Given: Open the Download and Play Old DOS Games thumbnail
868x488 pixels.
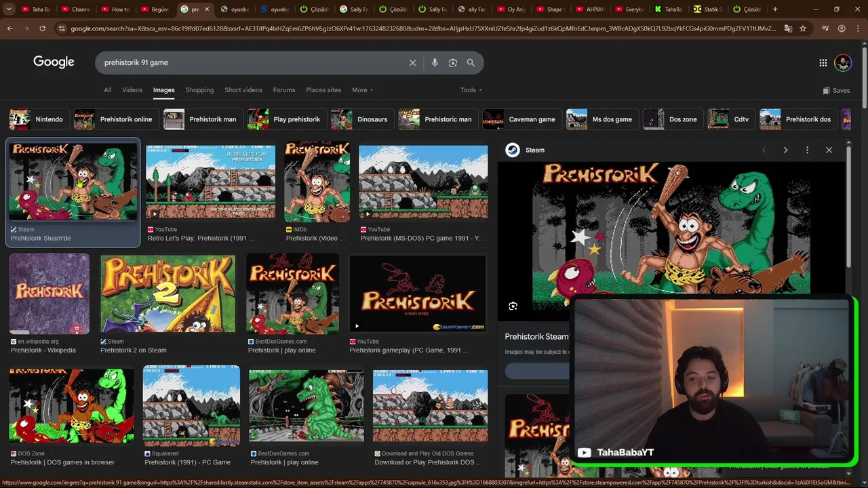Looking at the screenshot, I should (x=431, y=405).
